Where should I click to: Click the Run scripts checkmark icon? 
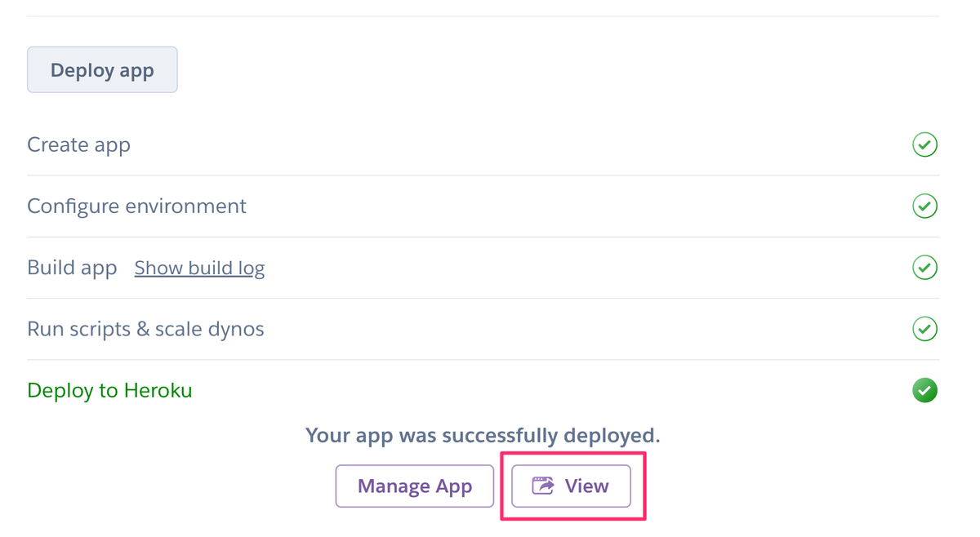(924, 329)
